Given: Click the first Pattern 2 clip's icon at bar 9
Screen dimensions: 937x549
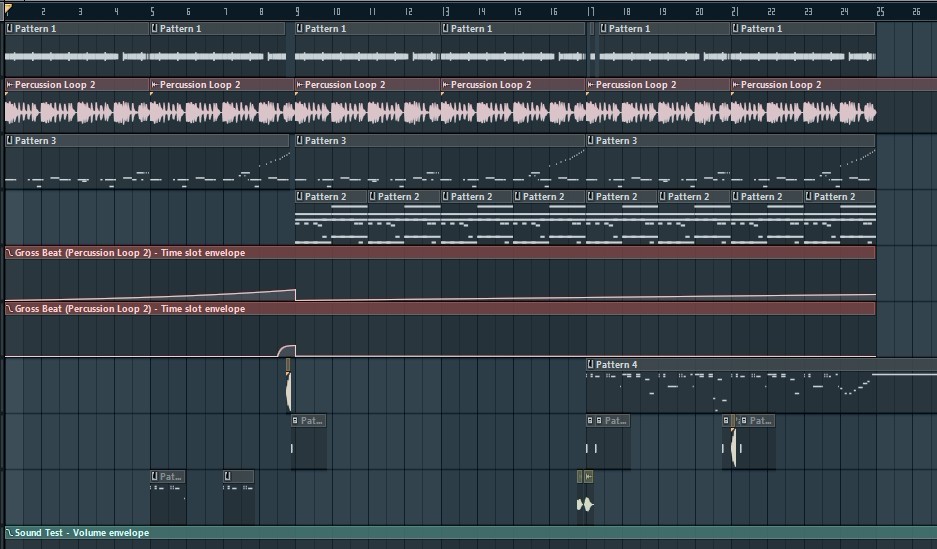Looking at the screenshot, I should point(300,197).
